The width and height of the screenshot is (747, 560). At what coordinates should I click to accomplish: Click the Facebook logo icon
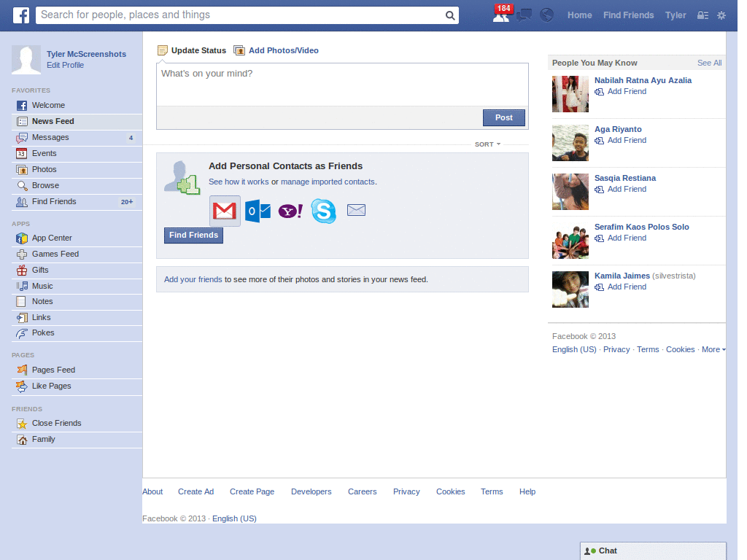tap(21, 15)
